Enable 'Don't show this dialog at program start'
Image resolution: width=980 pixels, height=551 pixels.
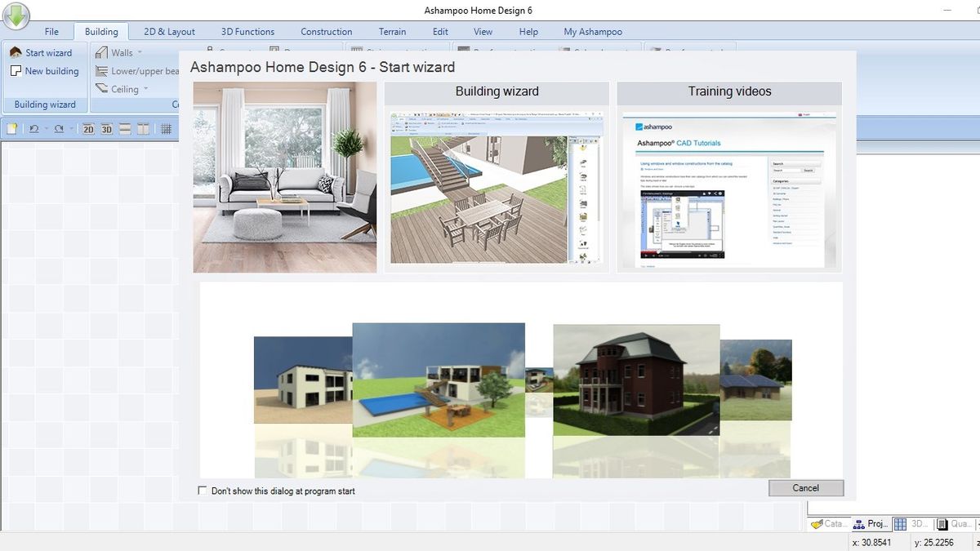pyautogui.click(x=202, y=491)
